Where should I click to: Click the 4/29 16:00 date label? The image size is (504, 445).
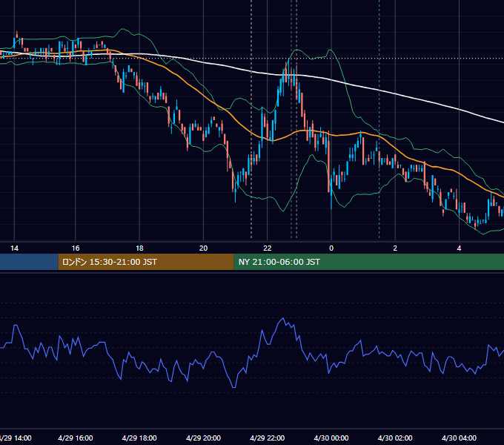pyautogui.click(x=75, y=438)
